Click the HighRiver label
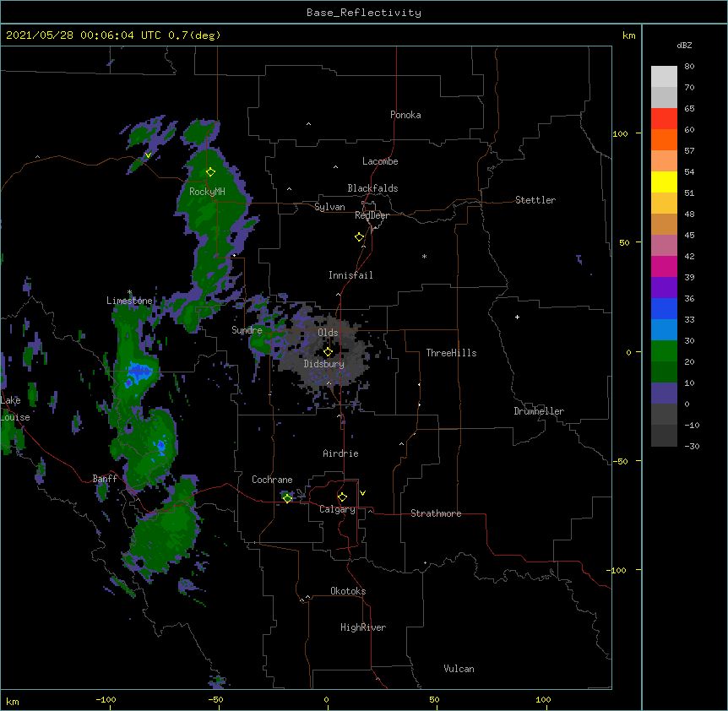728x711 pixels. point(363,627)
